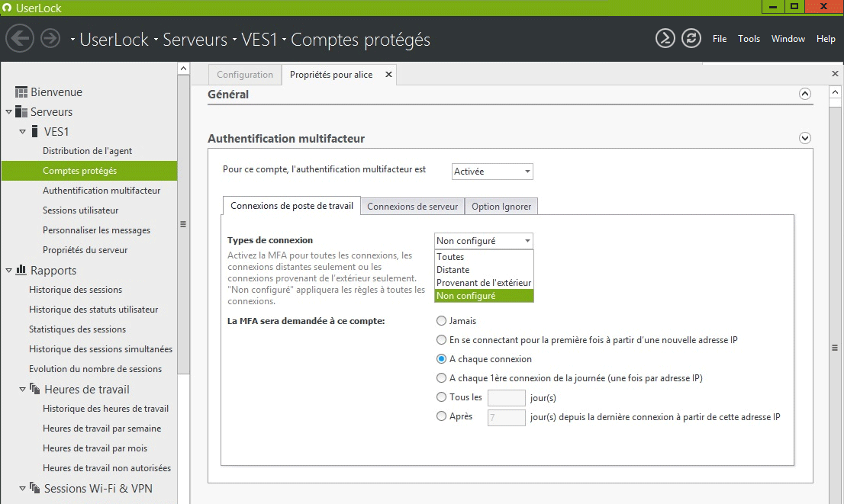The height and width of the screenshot is (504, 844).
Task: Open the multifactor Activée dropdown
Action: (x=492, y=171)
